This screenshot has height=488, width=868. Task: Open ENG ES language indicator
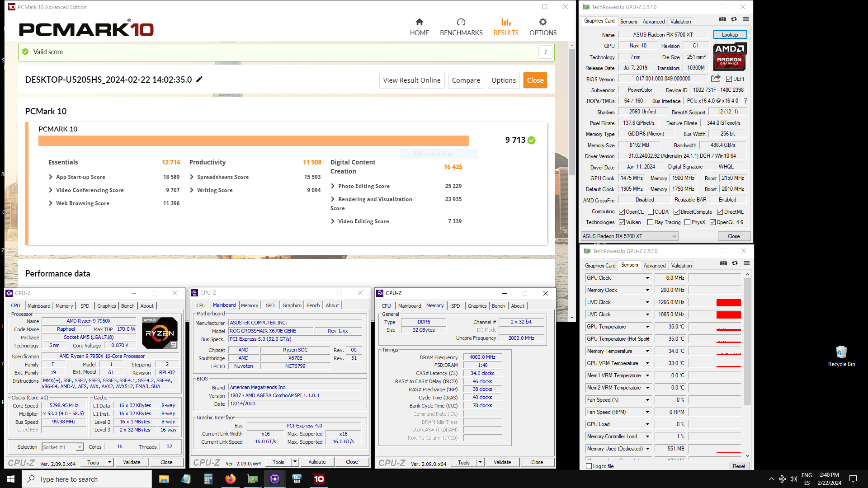807,479
